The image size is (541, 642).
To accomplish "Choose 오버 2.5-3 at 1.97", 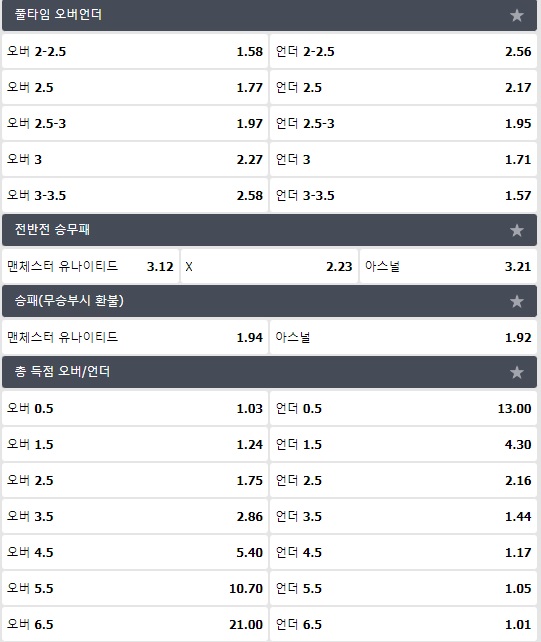I will click(135, 123).
